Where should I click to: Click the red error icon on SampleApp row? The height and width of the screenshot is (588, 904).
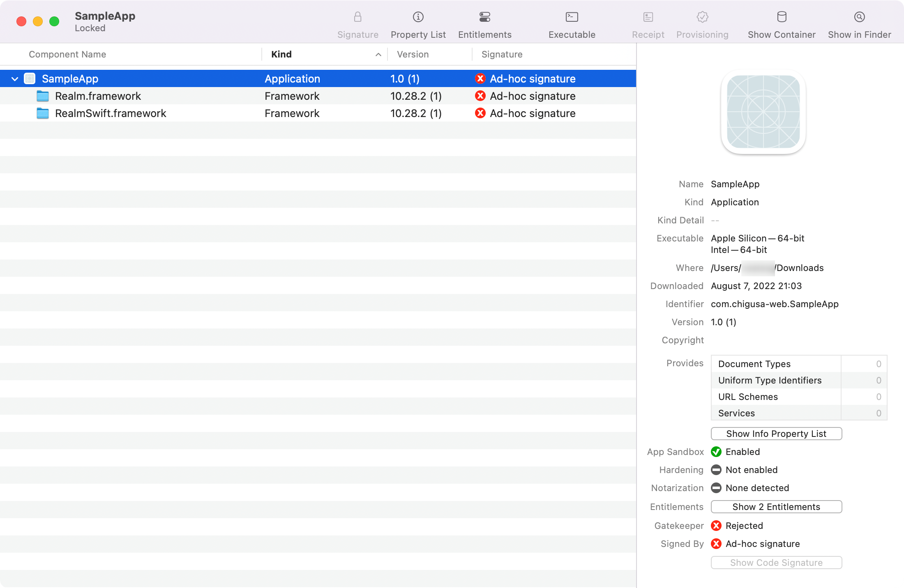[x=480, y=78]
